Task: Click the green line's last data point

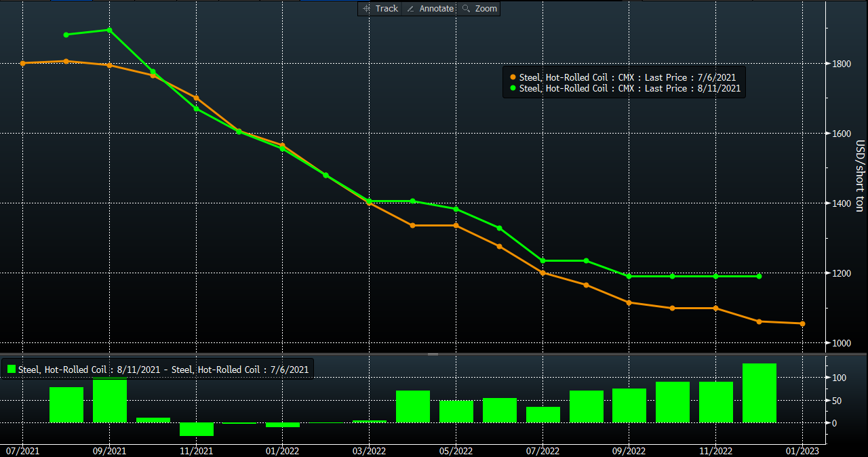Action: point(759,277)
